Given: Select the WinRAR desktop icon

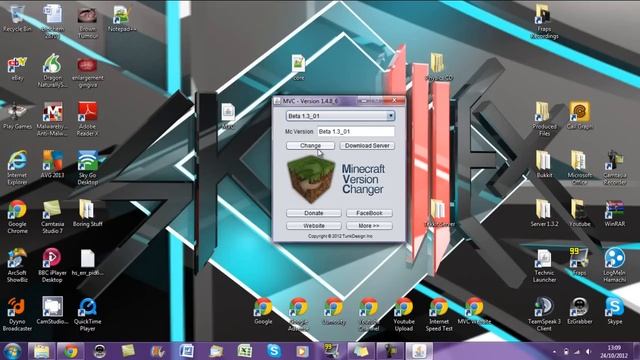Looking at the screenshot, I should pyautogui.click(x=615, y=213).
